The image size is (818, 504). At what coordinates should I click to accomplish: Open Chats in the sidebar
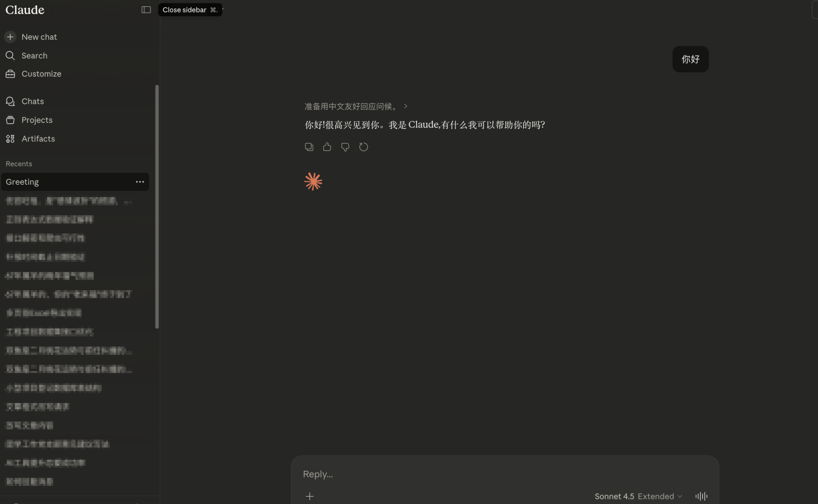pyautogui.click(x=33, y=102)
